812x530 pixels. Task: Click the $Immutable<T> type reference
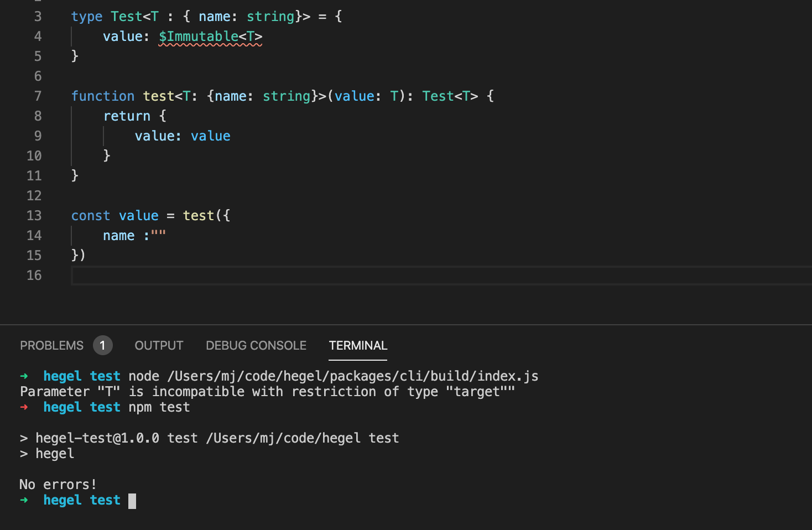point(210,36)
